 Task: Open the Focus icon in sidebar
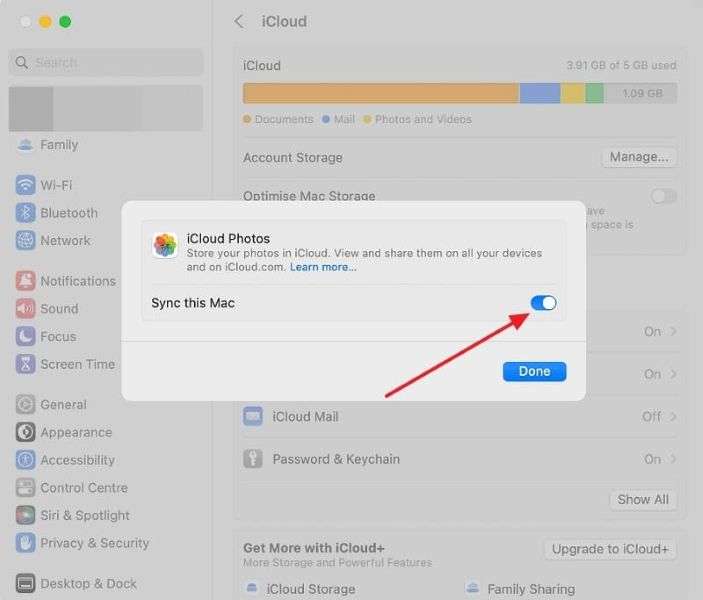[x=26, y=336]
